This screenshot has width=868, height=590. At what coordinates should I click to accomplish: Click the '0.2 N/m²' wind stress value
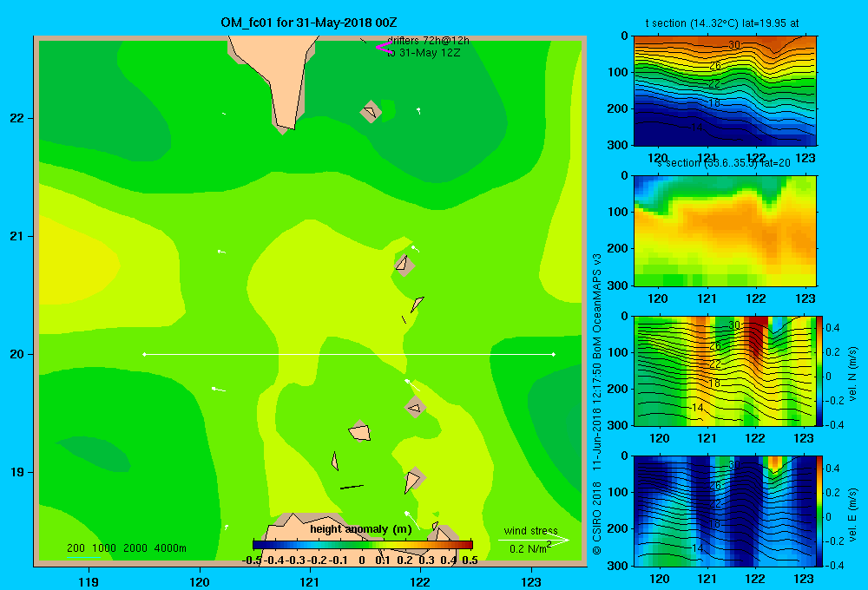530,548
